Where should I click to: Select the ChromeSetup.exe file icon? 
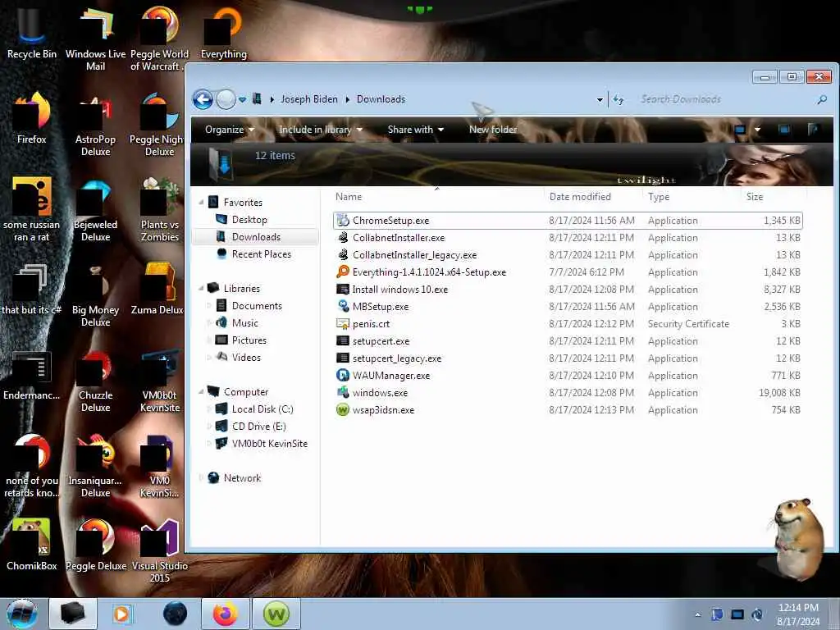[x=342, y=220]
